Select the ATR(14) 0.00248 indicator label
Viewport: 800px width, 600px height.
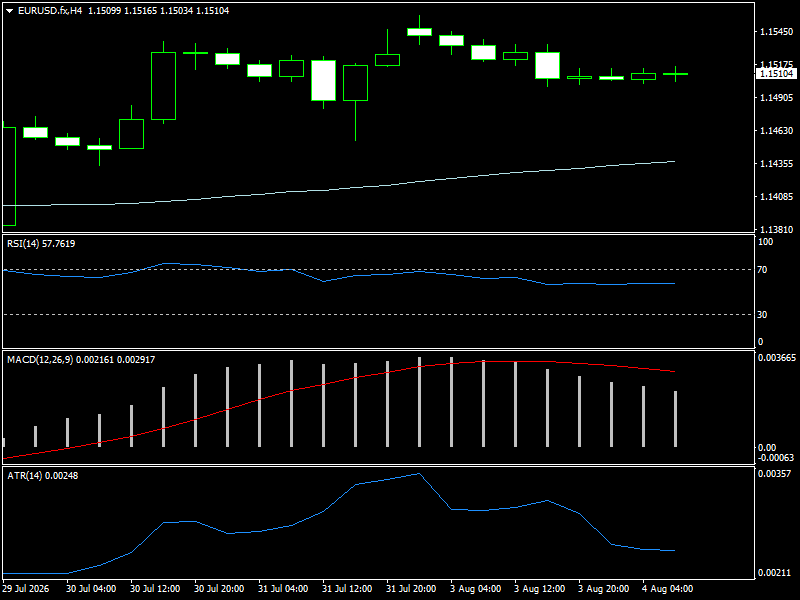tap(43, 476)
